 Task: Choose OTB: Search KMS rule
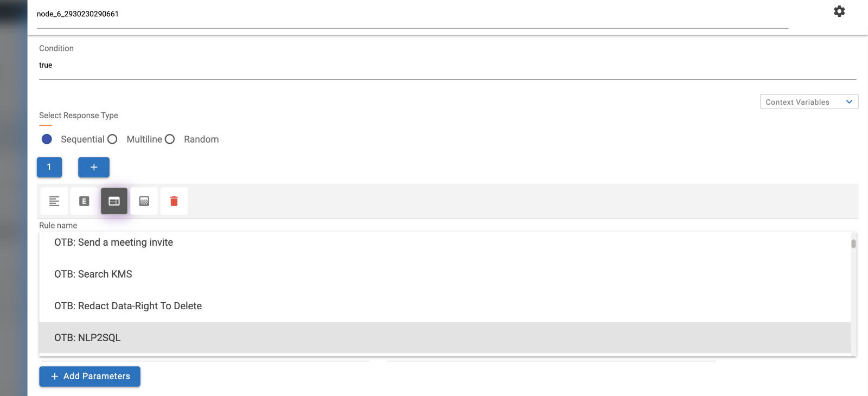[x=93, y=274]
